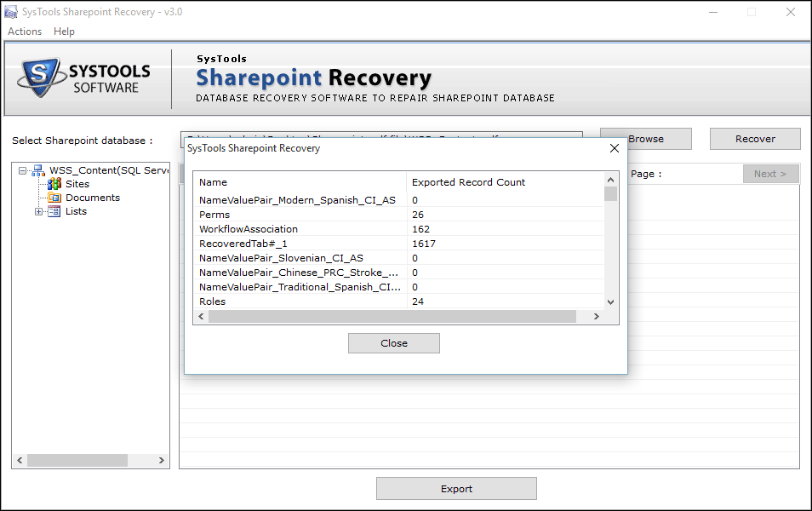Viewport: 812px width, 511px height.
Task: Click the Sharepoint database path field
Action: click(x=381, y=135)
